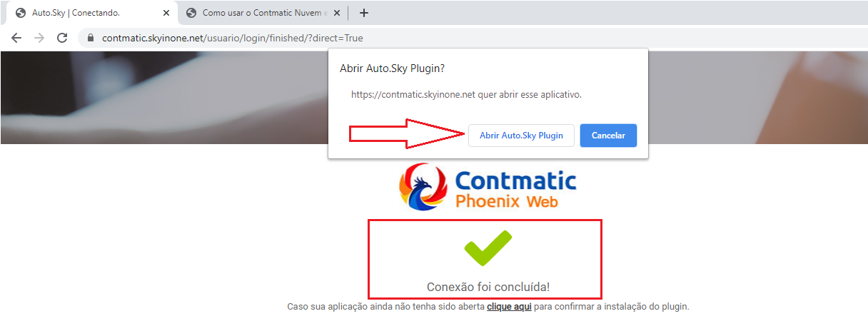
Task: Click the Contmatic phoenix logo icon
Action: [423, 186]
